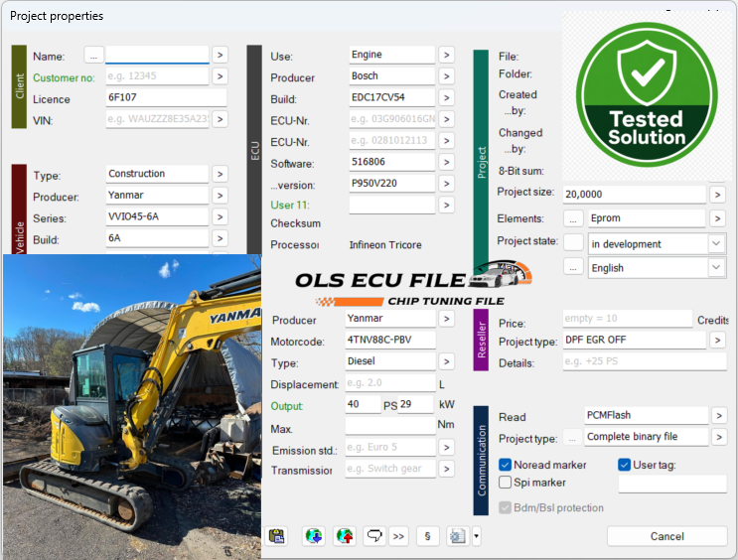Click the Output kW field showing 29

click(x=415, y=405)
